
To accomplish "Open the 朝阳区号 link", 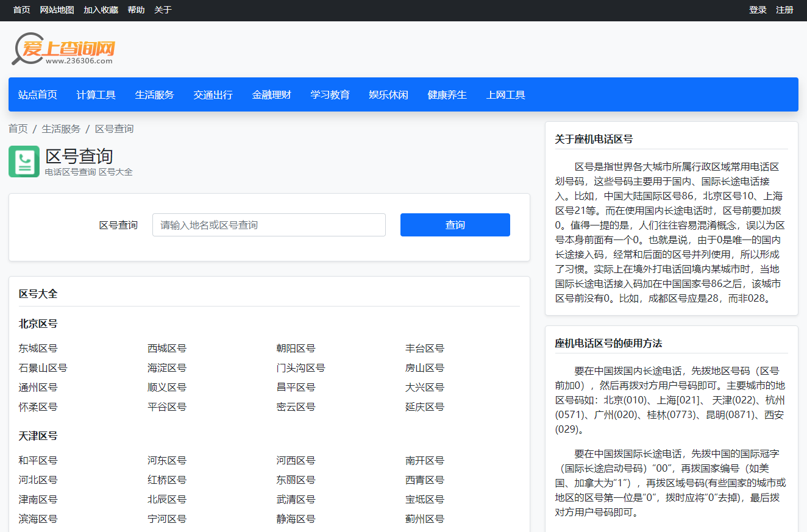I will click(x=296, y=349).
